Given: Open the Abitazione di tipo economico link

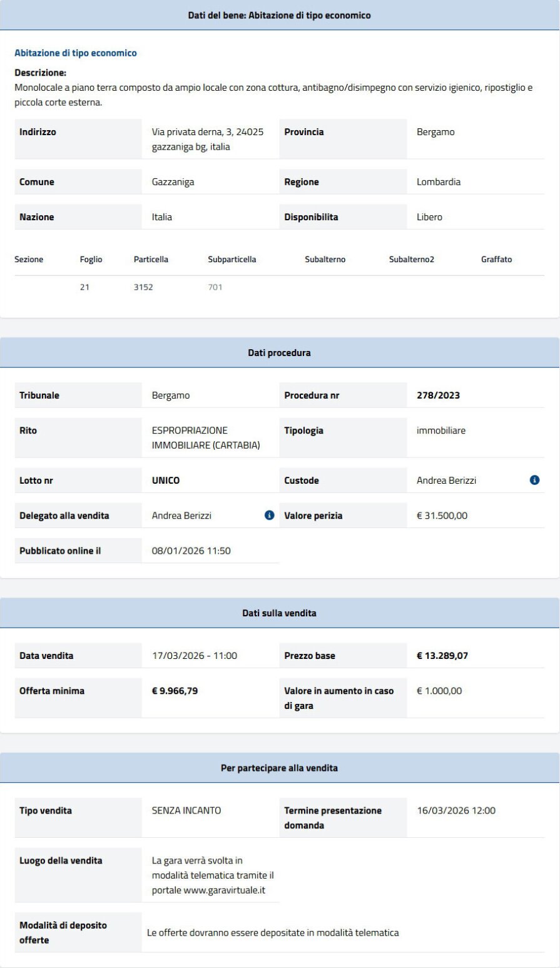Looking at the screenshot, I should (x=75, y=53).
